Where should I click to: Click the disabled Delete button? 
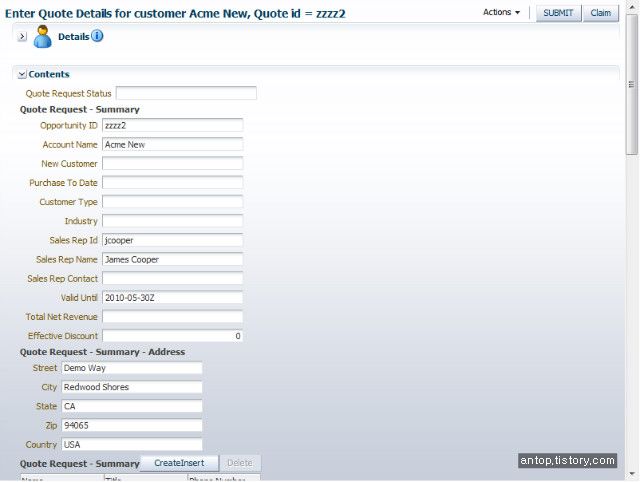240,463
